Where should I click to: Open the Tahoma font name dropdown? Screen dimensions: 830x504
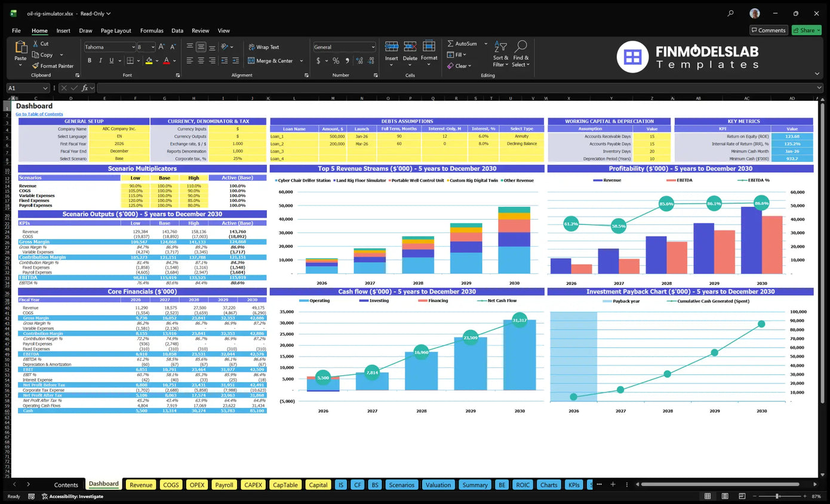tap(133, 47)
